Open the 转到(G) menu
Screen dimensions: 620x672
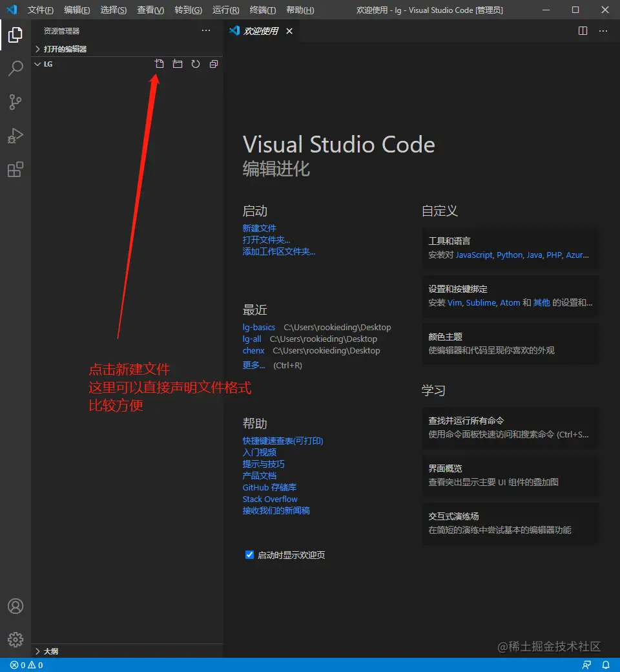[x=188, y=10]
